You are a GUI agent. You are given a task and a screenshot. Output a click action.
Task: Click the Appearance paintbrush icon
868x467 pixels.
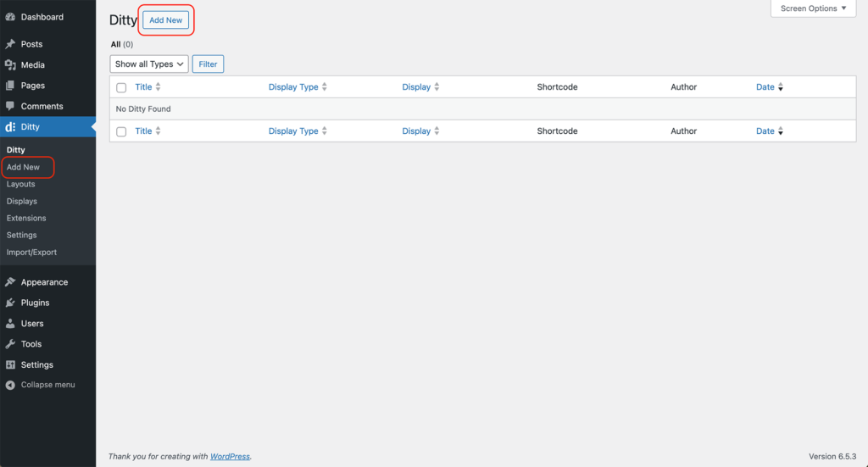pos(10,281)
